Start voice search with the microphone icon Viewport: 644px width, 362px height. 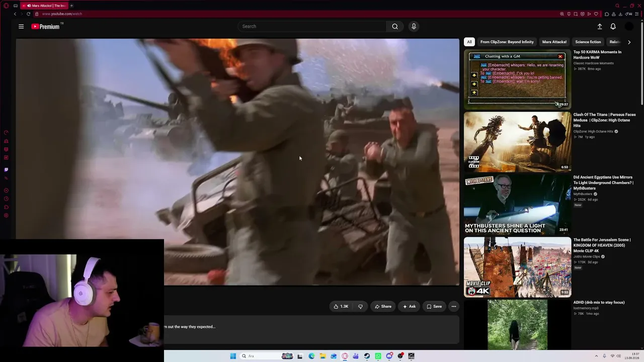click(414, 27)
